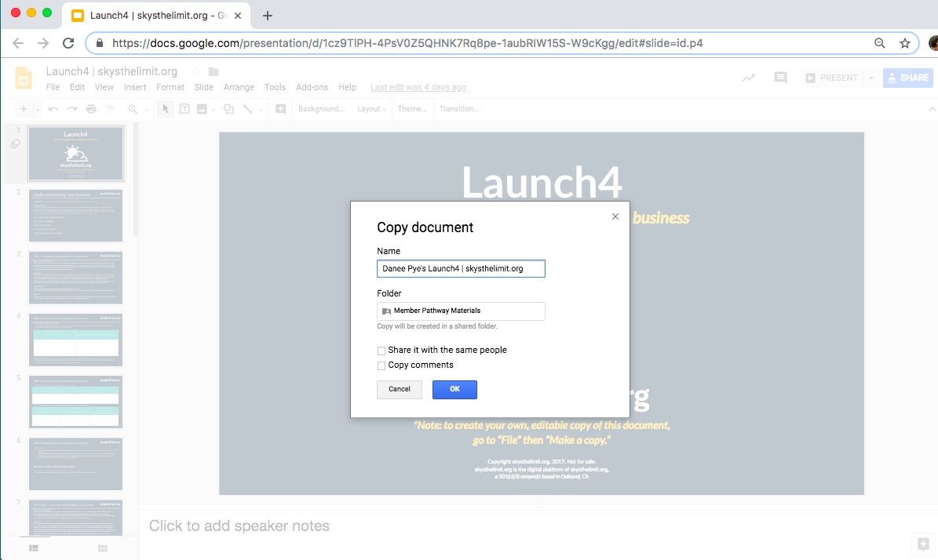938x560 pixels.
Task: Open the Slide menu
Action: (204, 87)
